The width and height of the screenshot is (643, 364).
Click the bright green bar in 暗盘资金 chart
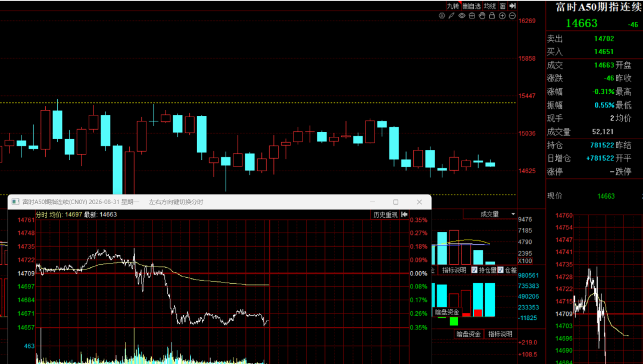pyautogui.click(x=454, y=321)
